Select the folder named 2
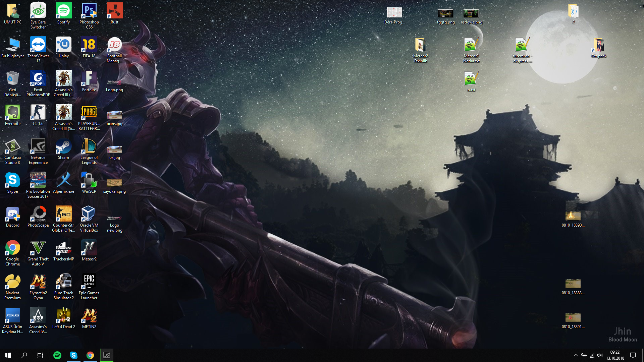The height and width of the screenshot is (362, 644). tap(573, 13)
